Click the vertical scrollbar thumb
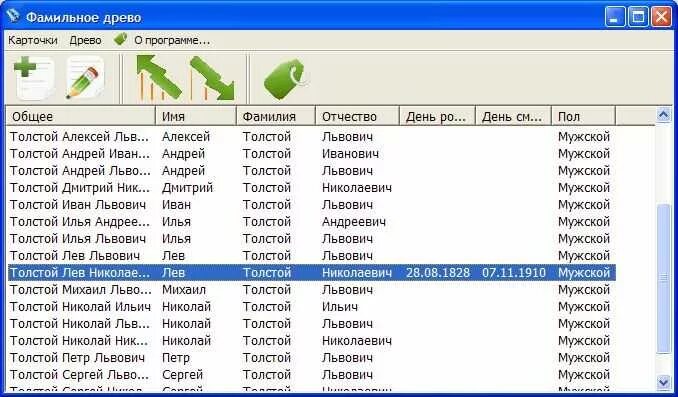This screenshot has height=397, width=678. click(x=663, y=279)
